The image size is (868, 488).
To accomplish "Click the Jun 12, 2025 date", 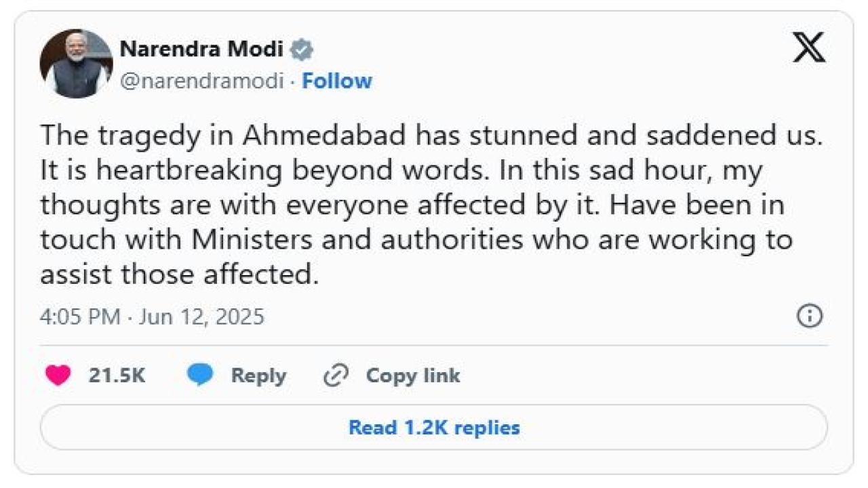I will click(x=201, y=317).
